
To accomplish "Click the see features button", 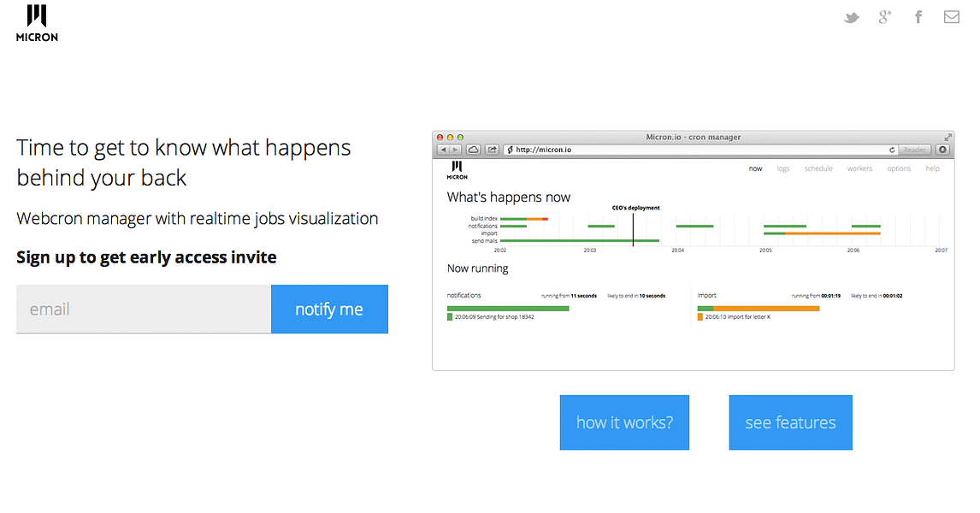I will click(x=791, y=422).
